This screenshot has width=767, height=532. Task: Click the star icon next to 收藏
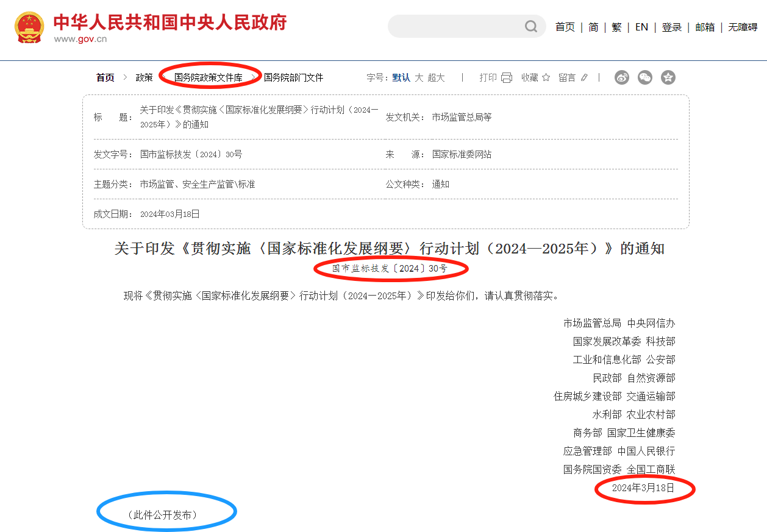546,77
